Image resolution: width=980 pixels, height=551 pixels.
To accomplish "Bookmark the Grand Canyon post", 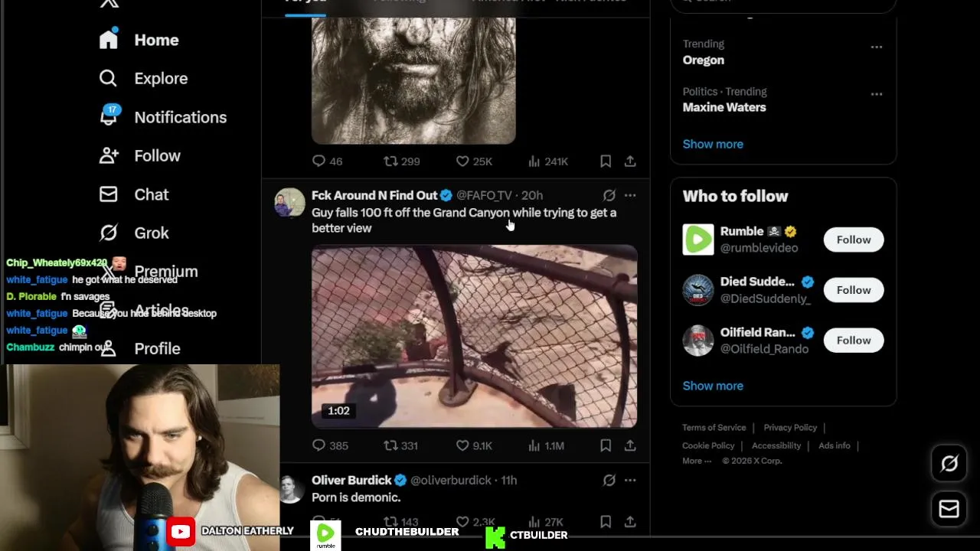I will 606,445.
